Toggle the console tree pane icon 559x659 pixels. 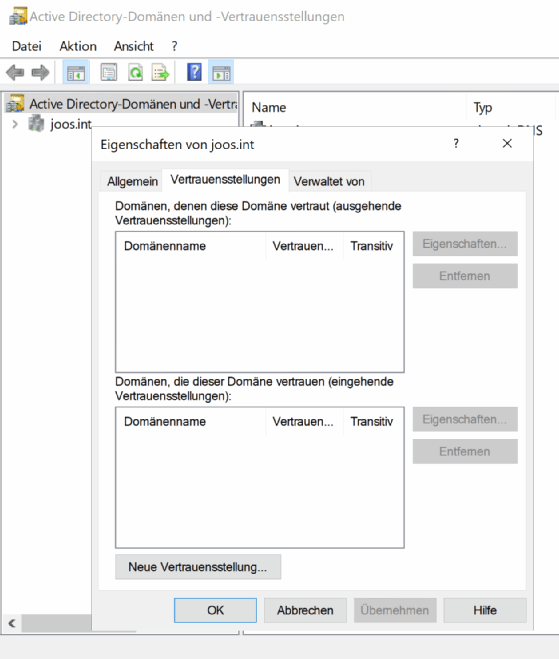click(76, 73)
